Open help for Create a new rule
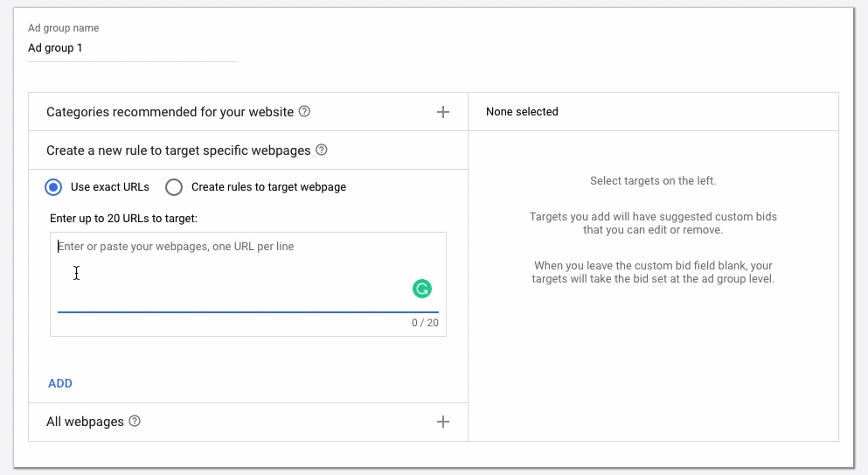This screenshot has width=868, height=475. pyautogui.click(x=322, y=150)
